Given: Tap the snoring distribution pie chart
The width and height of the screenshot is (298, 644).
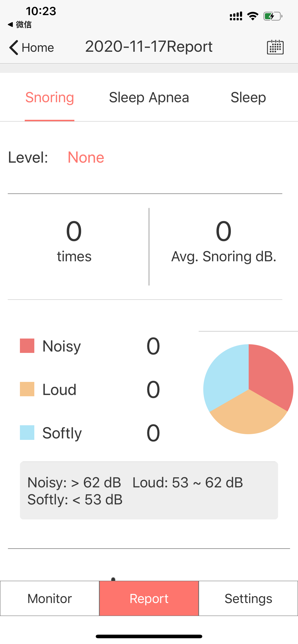Looking at the screenshot, I should coord(248,389).
